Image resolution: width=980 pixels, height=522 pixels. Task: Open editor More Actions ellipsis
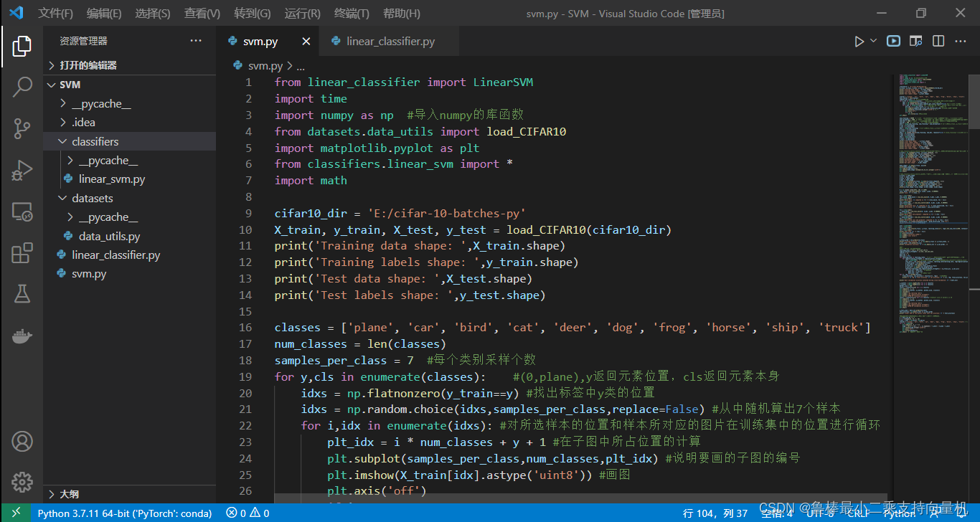(x=961, y=42)
